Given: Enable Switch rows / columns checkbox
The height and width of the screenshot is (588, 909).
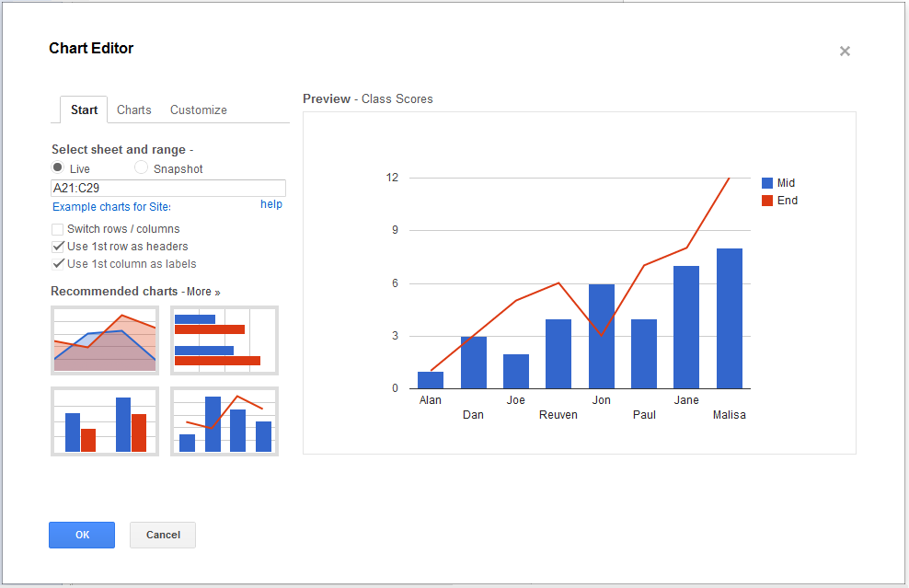Looking at the screenshot, I should (58, 229).
